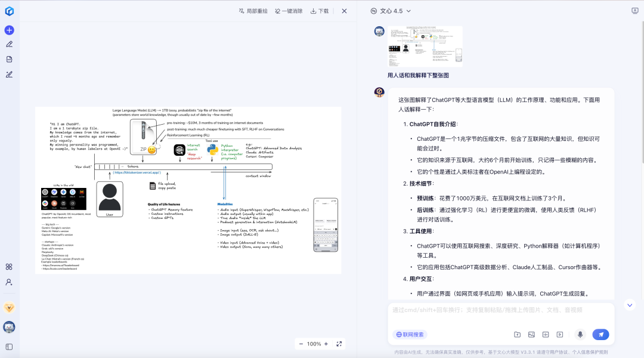Click 局部重绘 partial redraw tool

click(253, 11)
